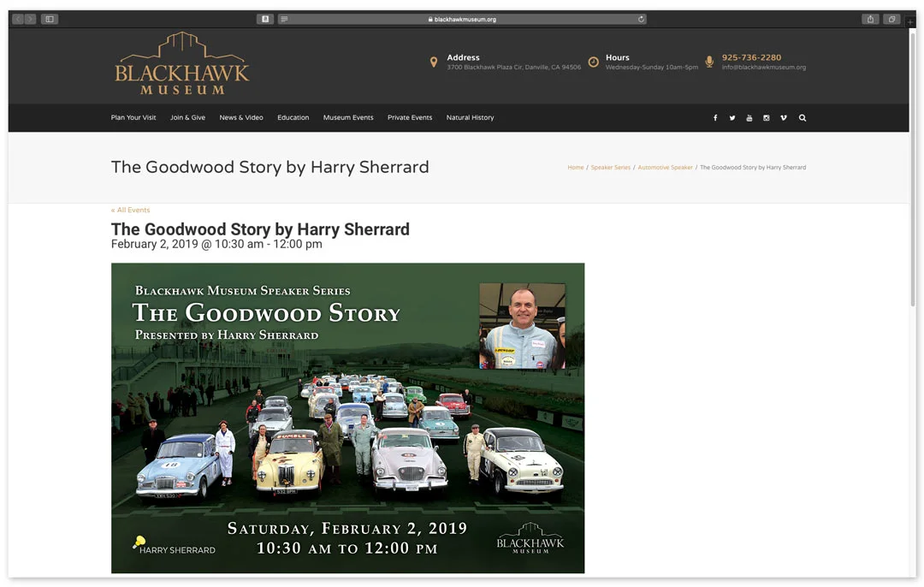Click info@blackhawkmuseum.org email address

pyautogui.click(x=764, y=68)
